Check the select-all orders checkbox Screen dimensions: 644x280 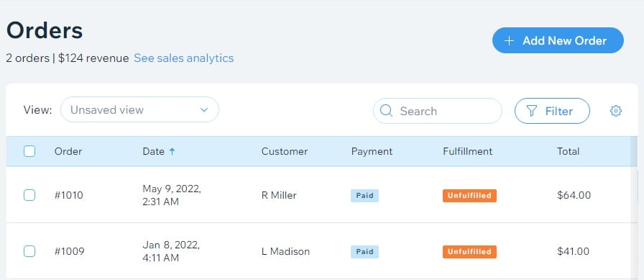coord(29,151)
